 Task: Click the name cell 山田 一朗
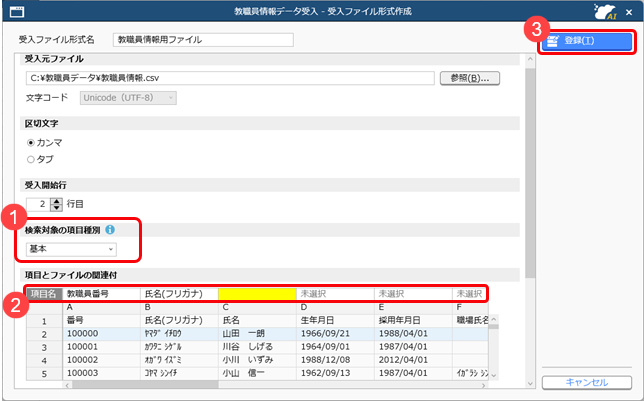(x=257, y=334)
